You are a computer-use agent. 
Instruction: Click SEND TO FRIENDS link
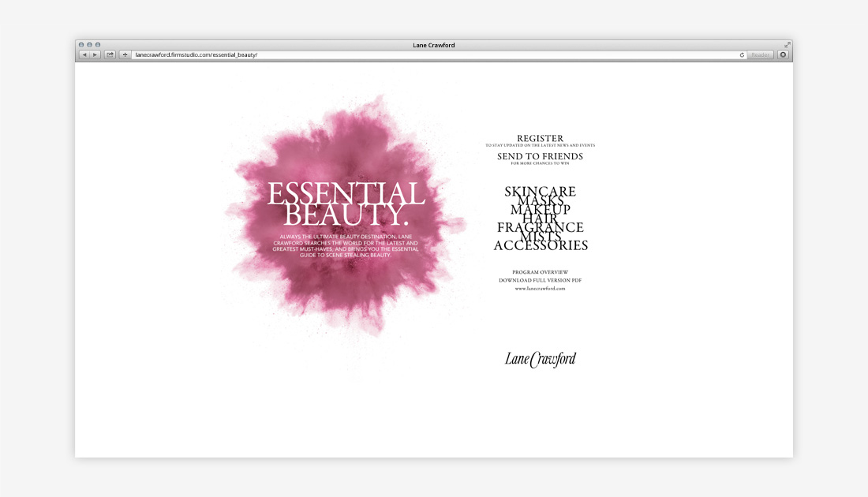541,156
